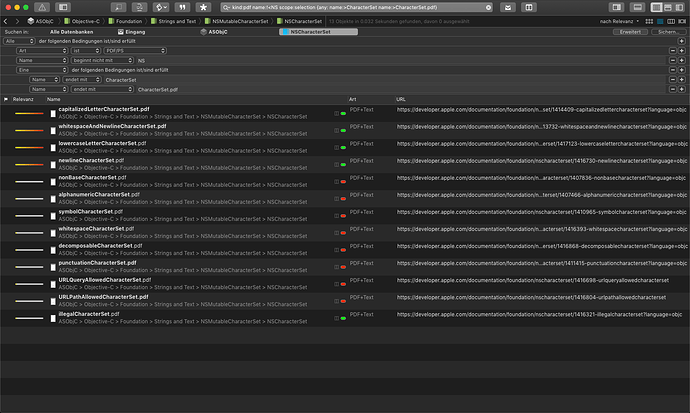Image resolution: width=690 pixels, height=413 pixels.
Task: Remove the 'CharacterSet.pdf' condition row
Action: point(672,89)
